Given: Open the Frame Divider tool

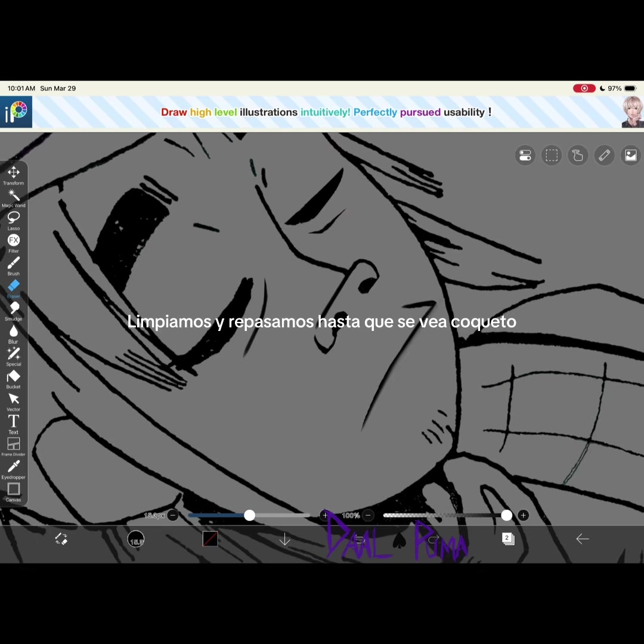Looking at the screenshot, I should pos(14,447).
